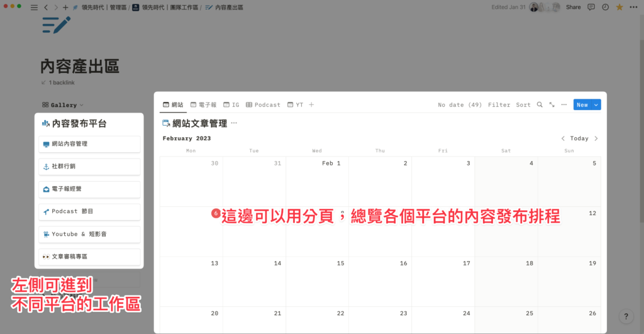Open the Filter option
The image size is (644, 334).
499,105
